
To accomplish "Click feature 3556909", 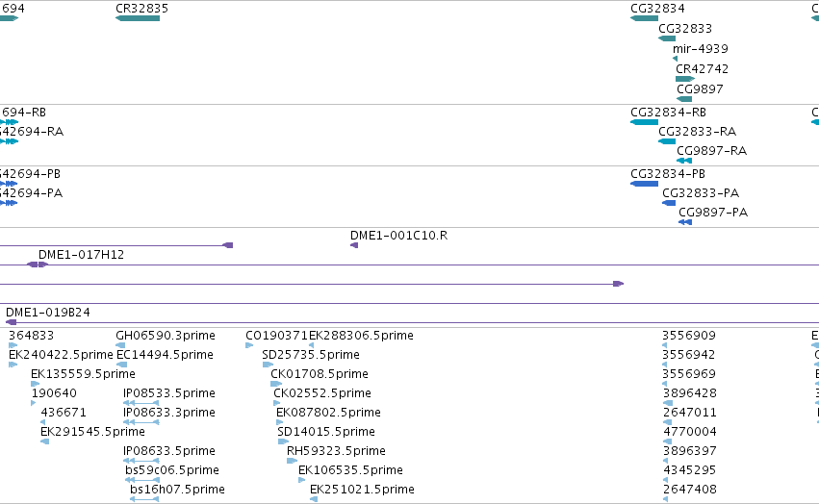I will click(x=689, y=336).
